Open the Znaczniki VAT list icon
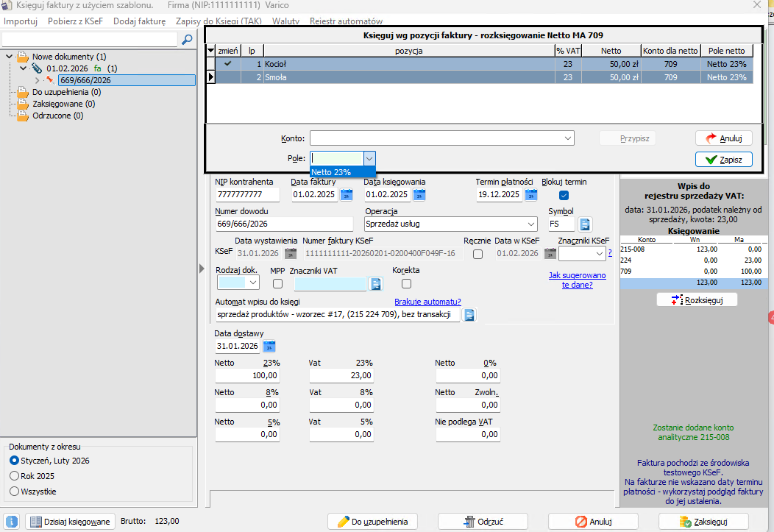This screenshot has width=774, height=532. [375, 283]
